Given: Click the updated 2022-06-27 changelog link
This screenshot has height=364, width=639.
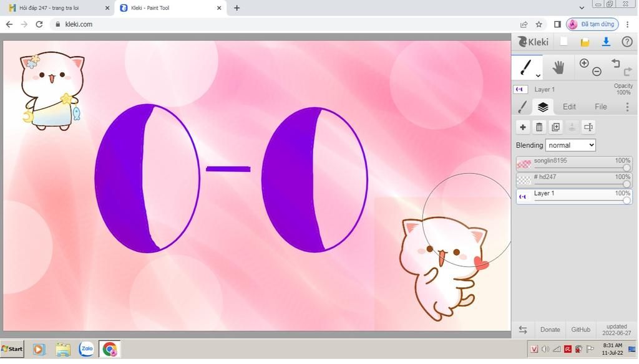Looking at the screenshot, I should click(616, 330).
